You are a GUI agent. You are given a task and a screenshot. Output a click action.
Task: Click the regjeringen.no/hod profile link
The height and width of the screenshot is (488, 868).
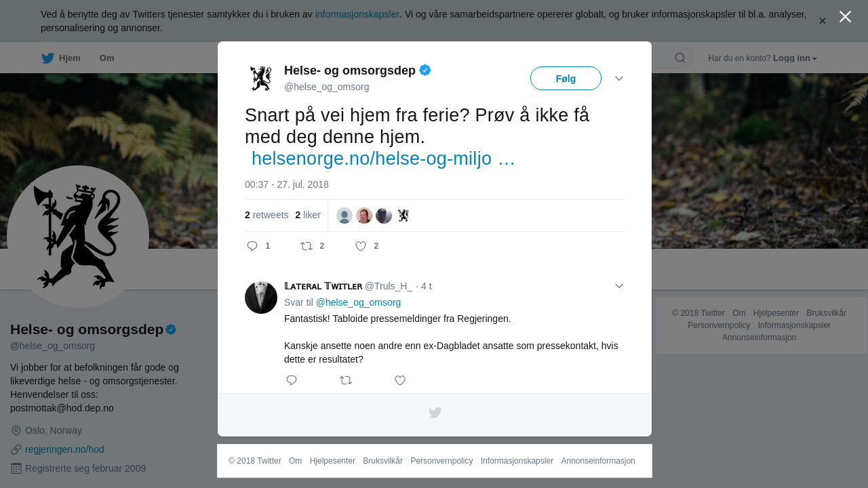coord(64,449)
